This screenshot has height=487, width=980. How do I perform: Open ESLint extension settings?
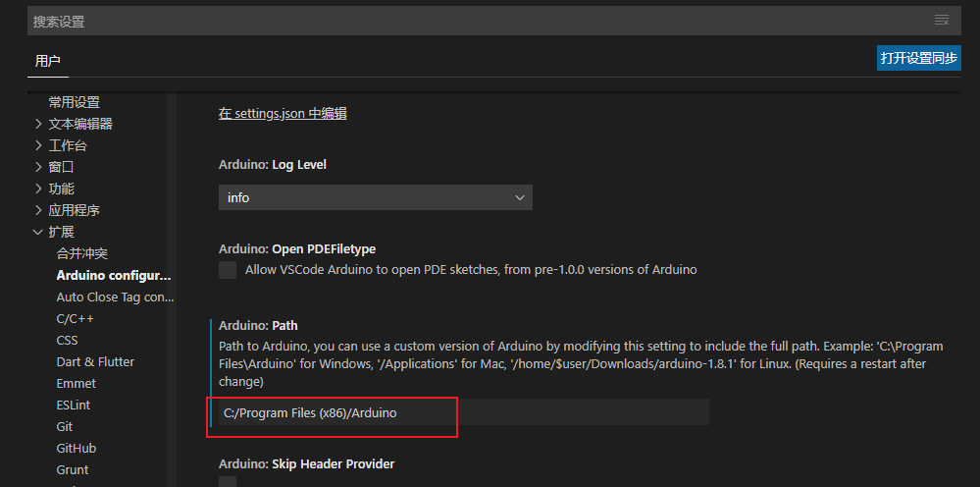[x=75, y=405]
